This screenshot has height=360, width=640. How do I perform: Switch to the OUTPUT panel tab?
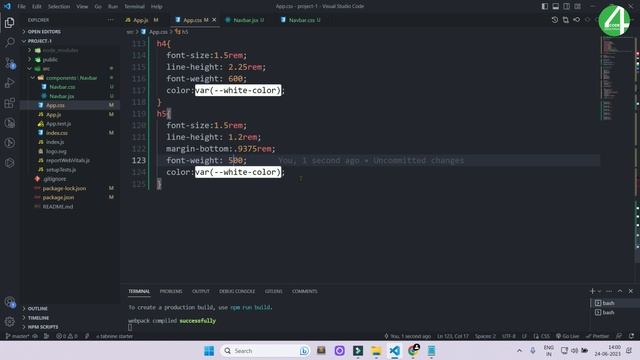coord(201,291)
